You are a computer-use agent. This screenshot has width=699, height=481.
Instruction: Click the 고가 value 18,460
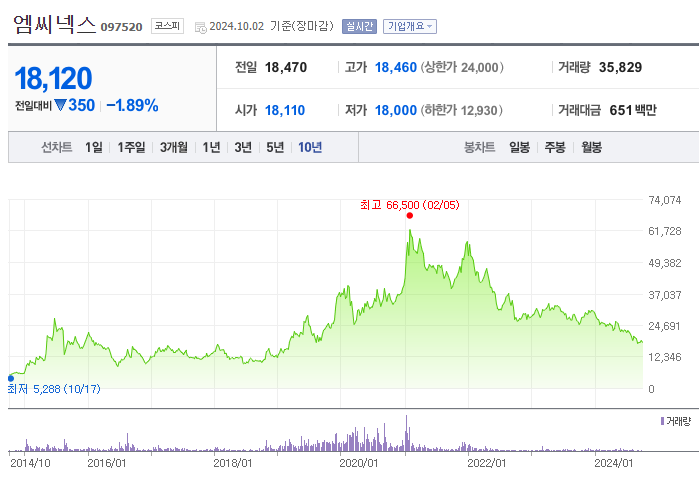396,67
